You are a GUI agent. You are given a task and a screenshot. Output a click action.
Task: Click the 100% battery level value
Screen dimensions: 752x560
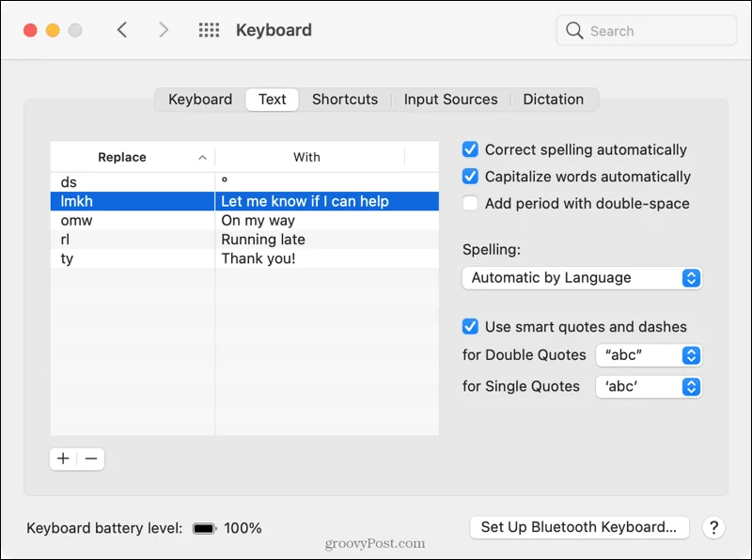tap(243, 528)
